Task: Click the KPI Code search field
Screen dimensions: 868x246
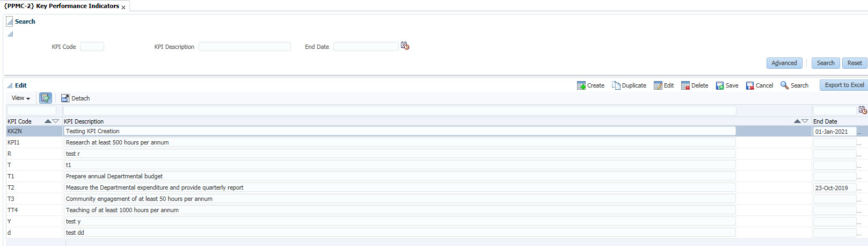Action: [x=92, y=47]
